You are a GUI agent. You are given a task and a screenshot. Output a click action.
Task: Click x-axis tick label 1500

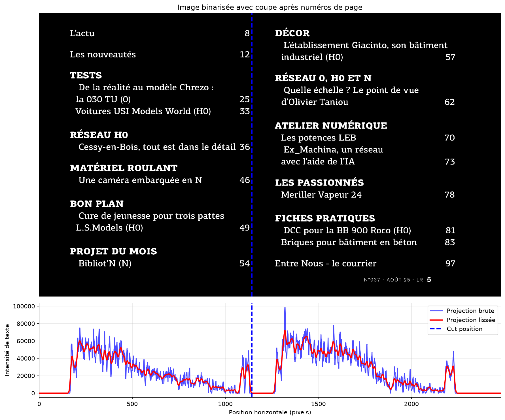click(318, 404)
